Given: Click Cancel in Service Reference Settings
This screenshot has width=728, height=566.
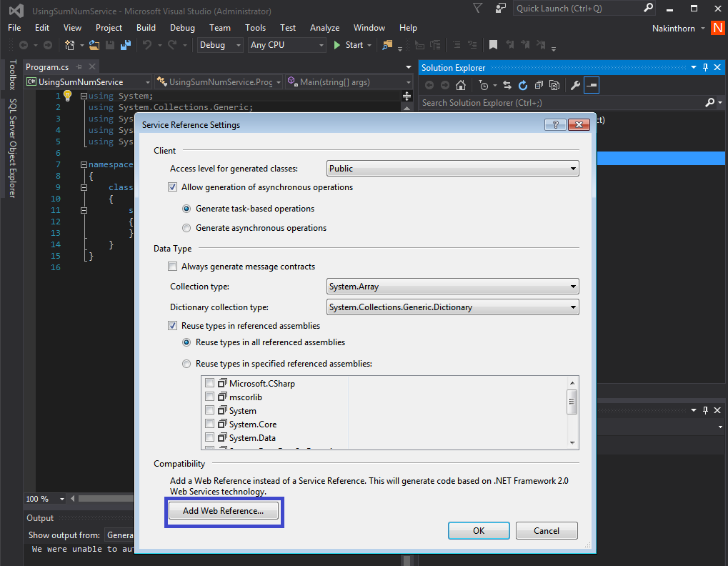Looking at the screenshot, I should coord(547,531).
